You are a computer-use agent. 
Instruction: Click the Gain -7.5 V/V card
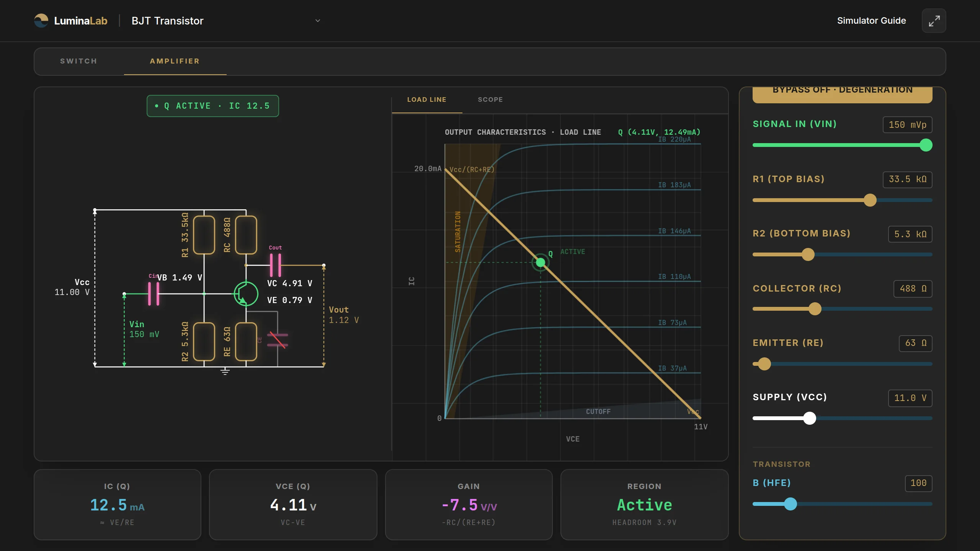click(x=469, y=505)
